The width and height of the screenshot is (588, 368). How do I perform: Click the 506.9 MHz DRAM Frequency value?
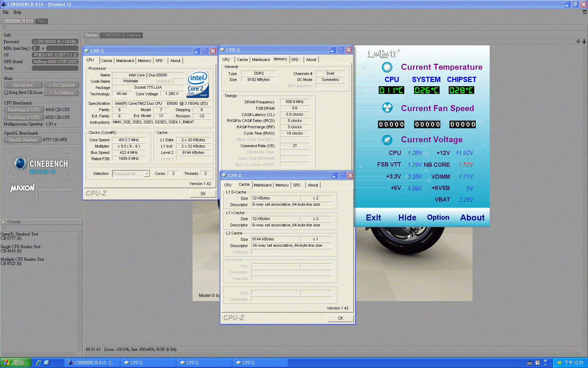click(295, 102)
